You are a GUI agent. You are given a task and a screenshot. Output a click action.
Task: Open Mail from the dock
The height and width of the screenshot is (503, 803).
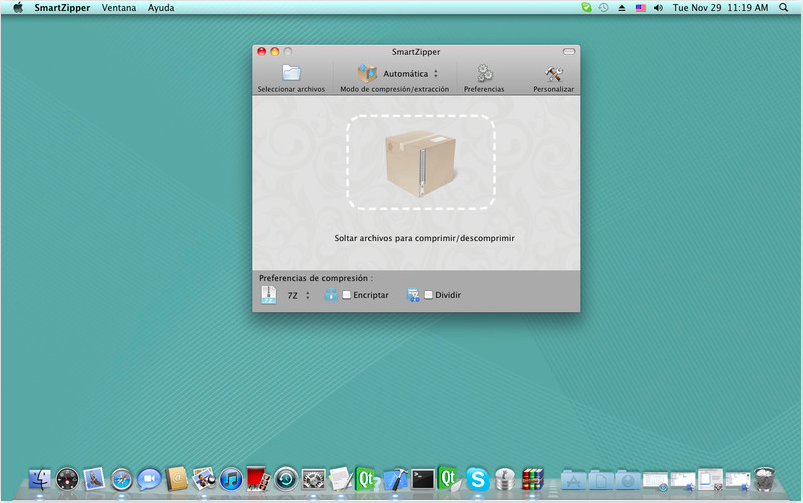coord(94,479)
